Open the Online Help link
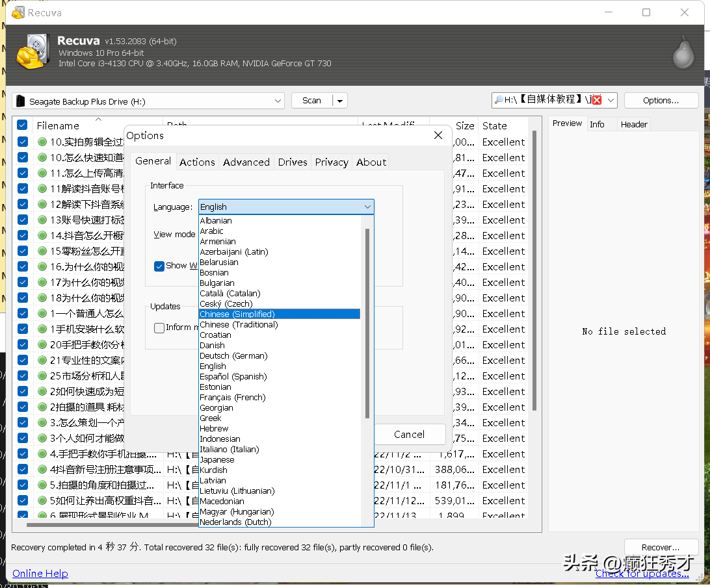The image size is (710, 588). [40, 574]
